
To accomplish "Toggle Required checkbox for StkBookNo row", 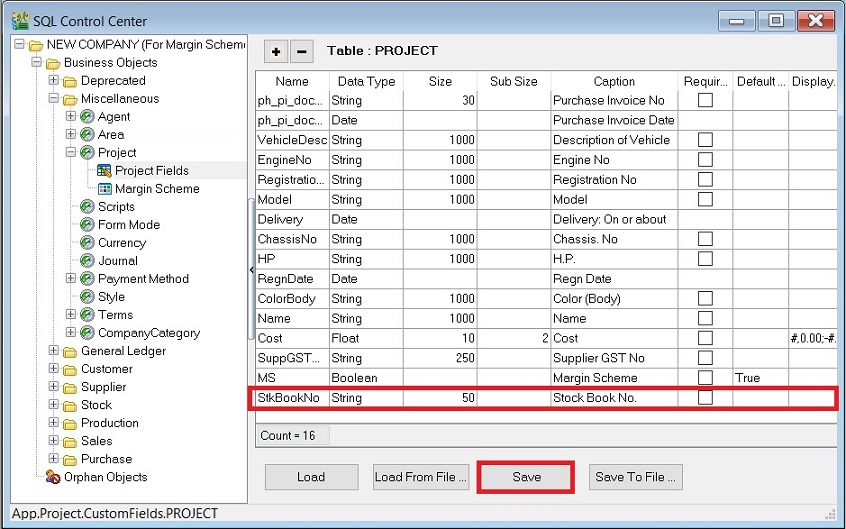I will click(x=705, y=399).
